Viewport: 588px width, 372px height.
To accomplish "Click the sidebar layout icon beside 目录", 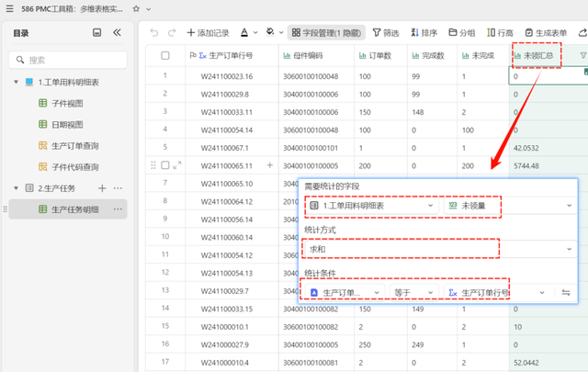I will coord(96,33).
